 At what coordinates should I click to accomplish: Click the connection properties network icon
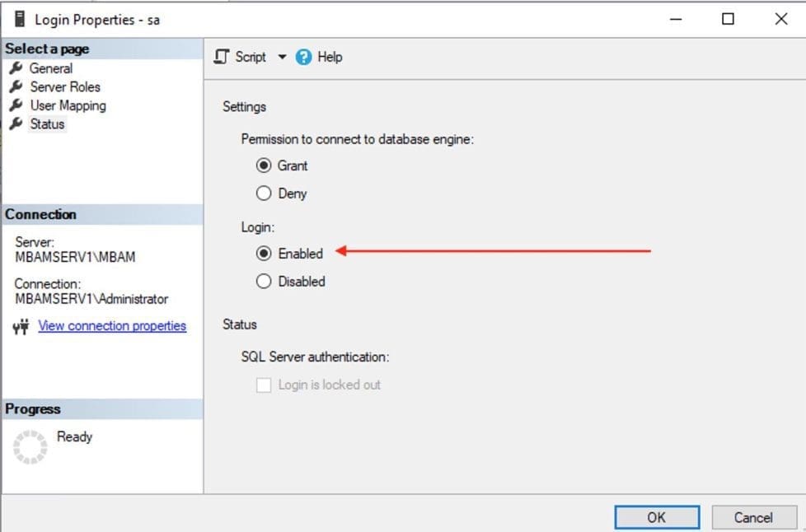coord(21,327)
